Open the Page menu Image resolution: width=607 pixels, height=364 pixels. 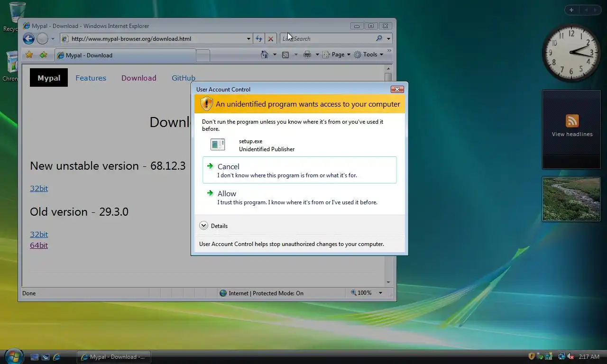336,55
